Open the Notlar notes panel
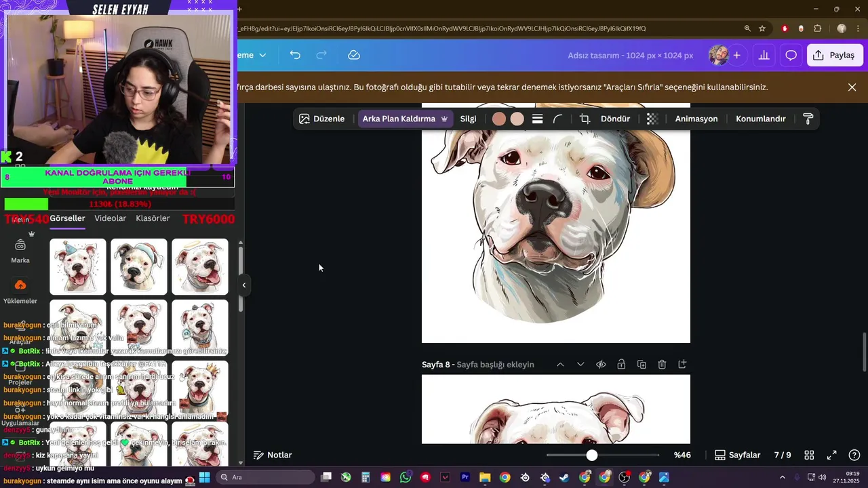Screen dimensions: 868x488 point(273,455)
